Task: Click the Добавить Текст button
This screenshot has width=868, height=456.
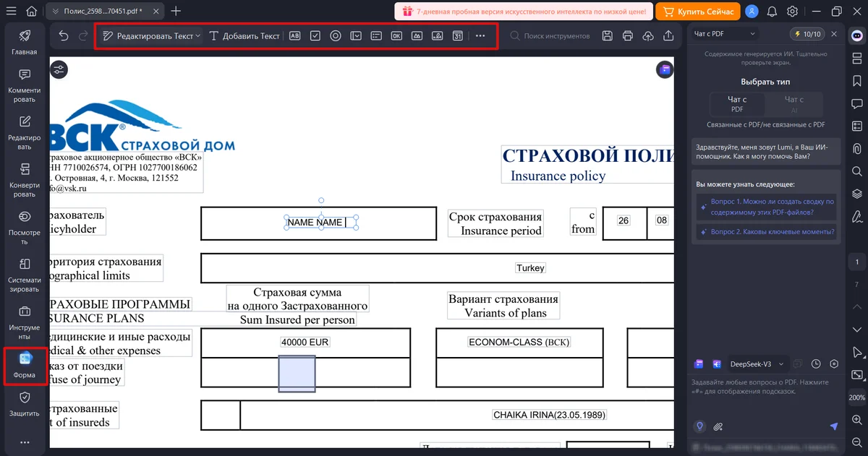Action: coord(244,35)
